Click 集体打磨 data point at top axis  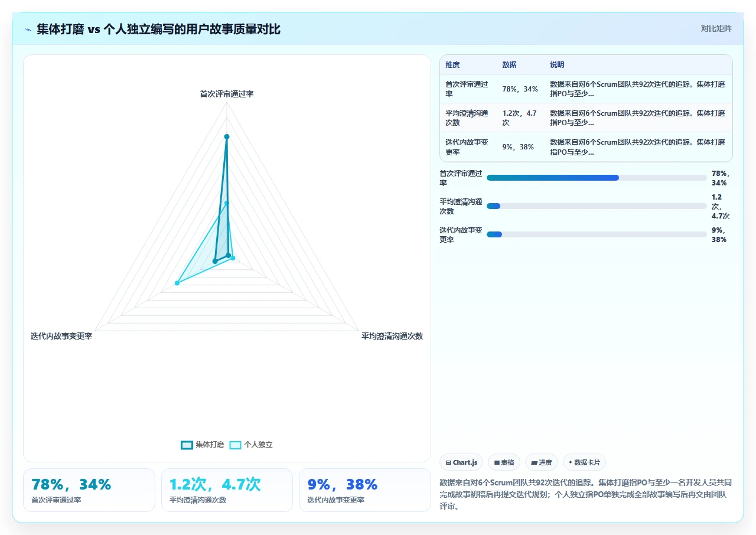click(227, 136)
